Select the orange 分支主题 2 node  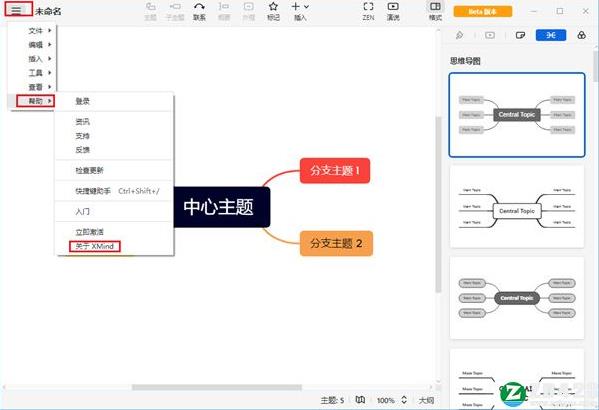tap(336, 243)
